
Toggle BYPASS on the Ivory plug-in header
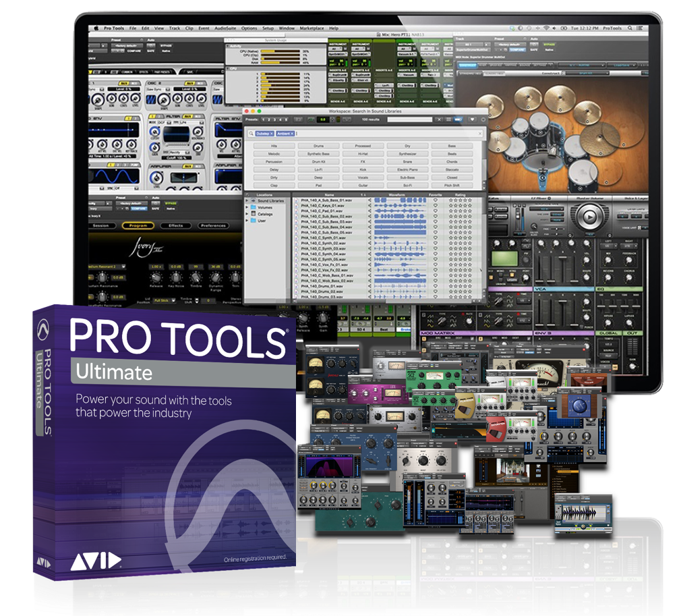click(x=171, y=203)
